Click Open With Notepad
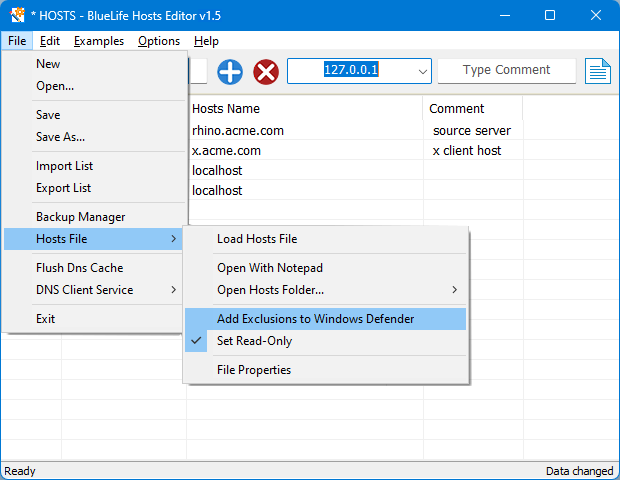 point(270,268)
